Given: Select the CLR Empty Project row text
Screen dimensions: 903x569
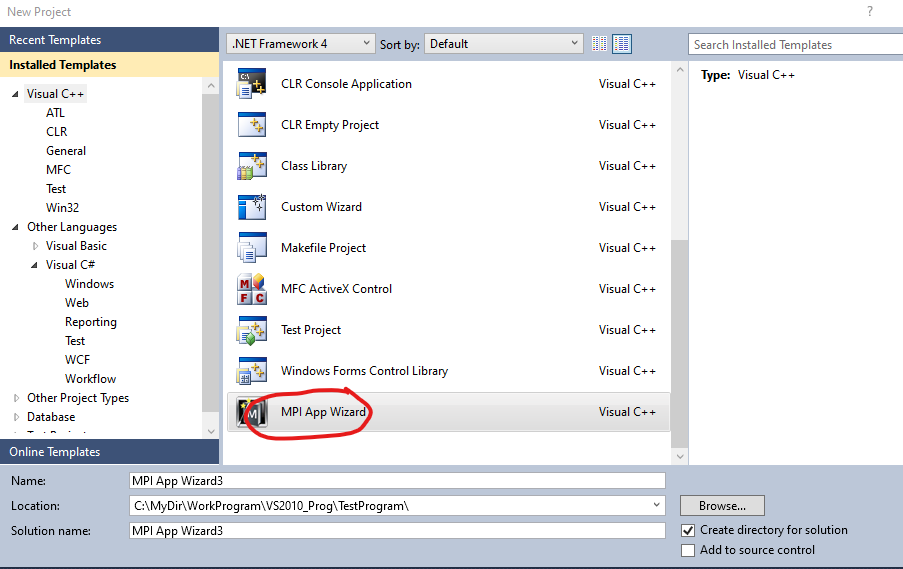Looking at the screenshot, I should 330,125.
